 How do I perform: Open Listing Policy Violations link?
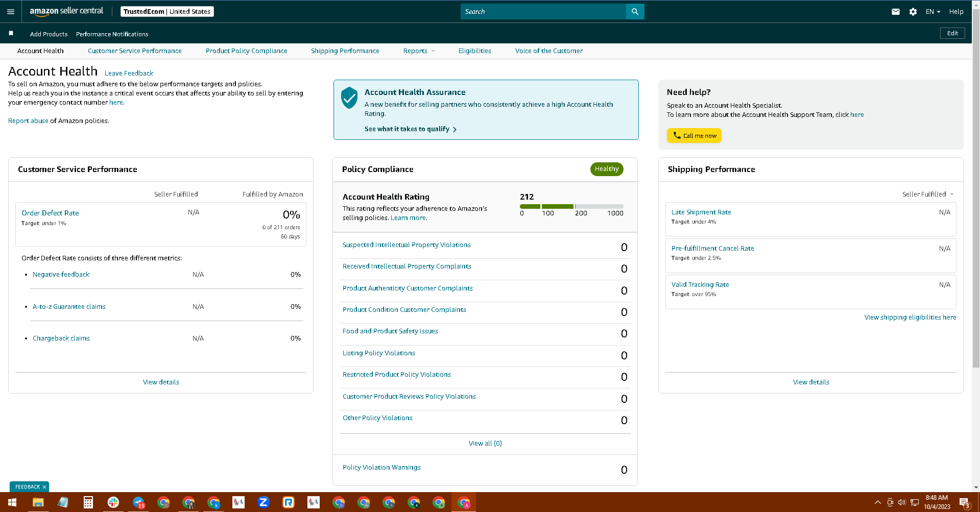(378, 353)
